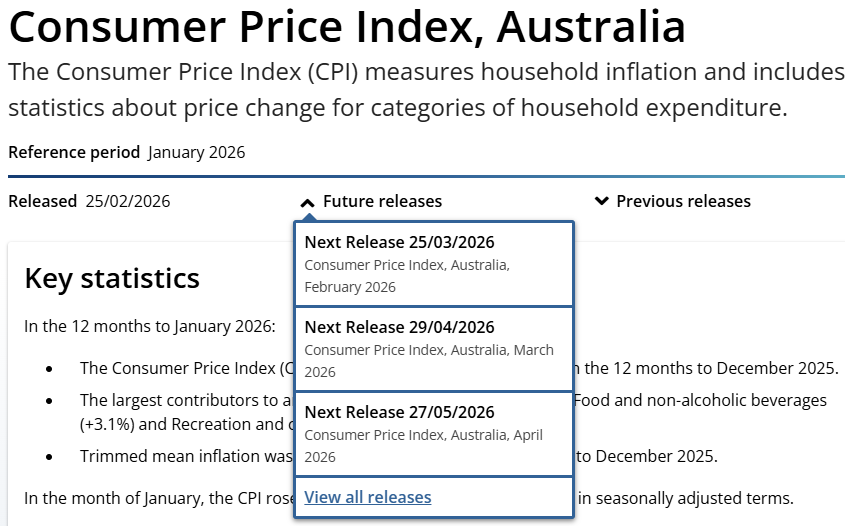Click the 'In the month of January' sentence
Image resolution: width=845 pixels, height=526 pixels.
click(x=157, y=497)
